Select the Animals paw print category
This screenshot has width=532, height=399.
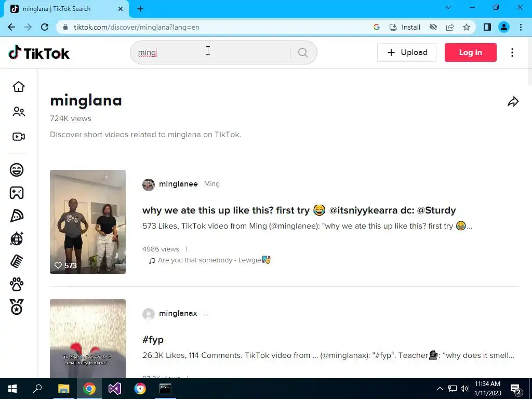[x=17, y=284]
